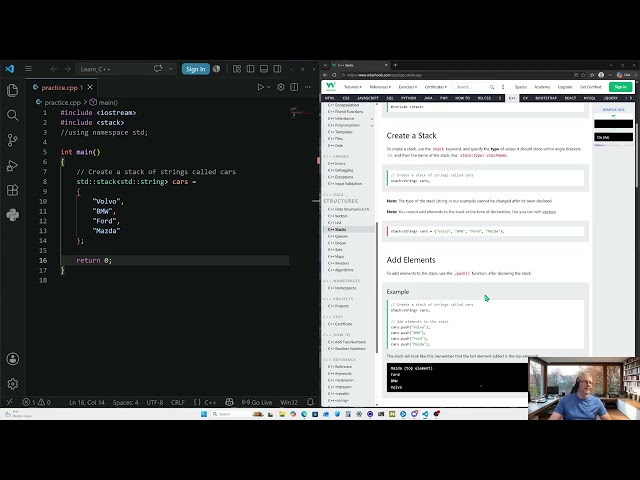Select the PYTHON topic in nav bar
The height and width of the screenshot is (480, 640).
[408, 98]
